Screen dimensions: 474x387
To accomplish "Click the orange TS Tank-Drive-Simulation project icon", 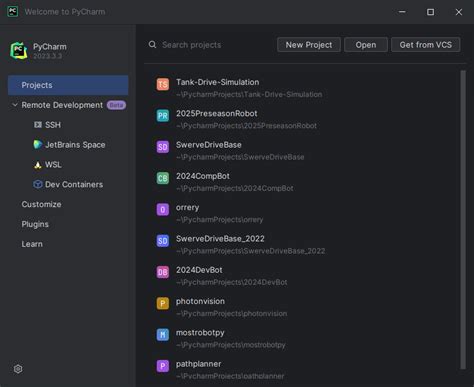I will click(163, 84).
